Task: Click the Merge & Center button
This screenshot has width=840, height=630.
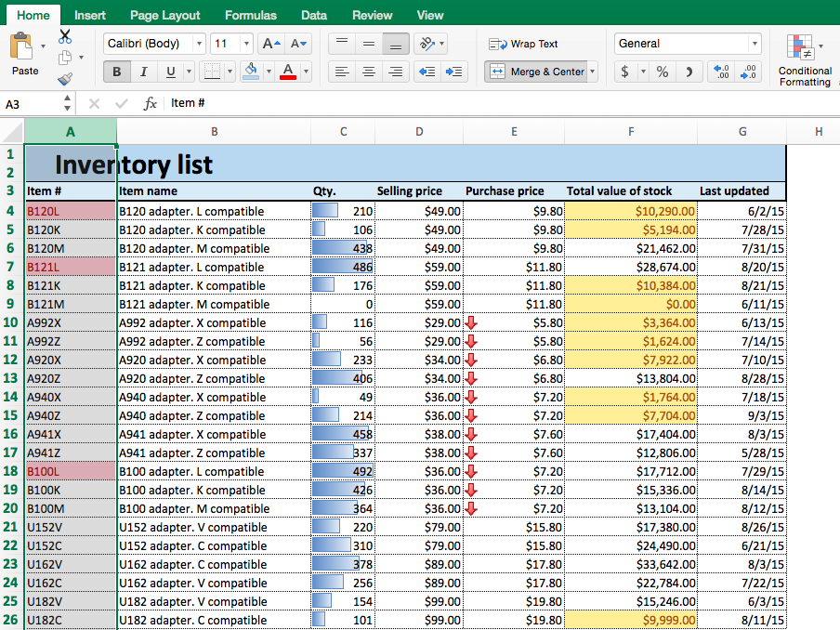Action: [x=537, y=72]
